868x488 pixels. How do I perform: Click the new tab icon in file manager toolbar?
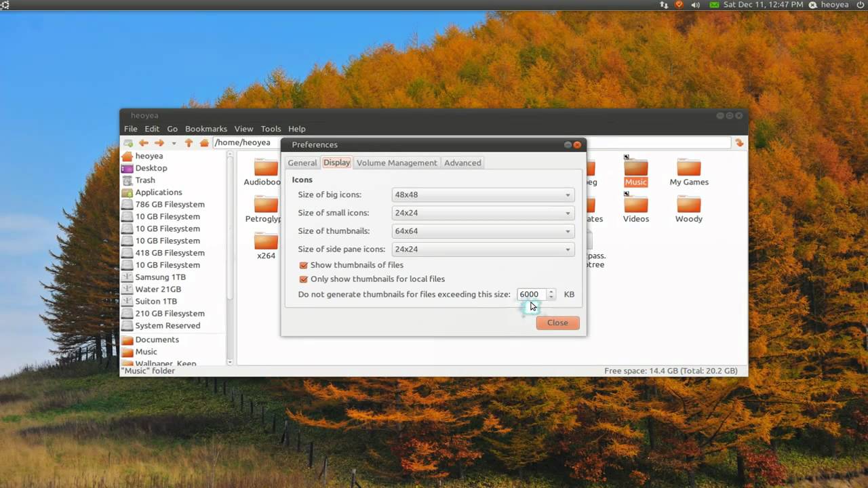128,143
